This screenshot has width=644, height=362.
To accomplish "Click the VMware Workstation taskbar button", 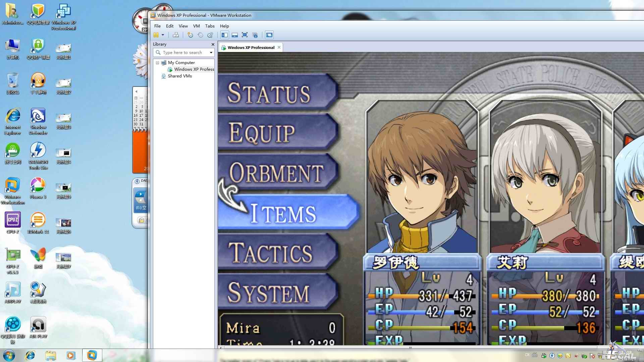I will point(92,355).
